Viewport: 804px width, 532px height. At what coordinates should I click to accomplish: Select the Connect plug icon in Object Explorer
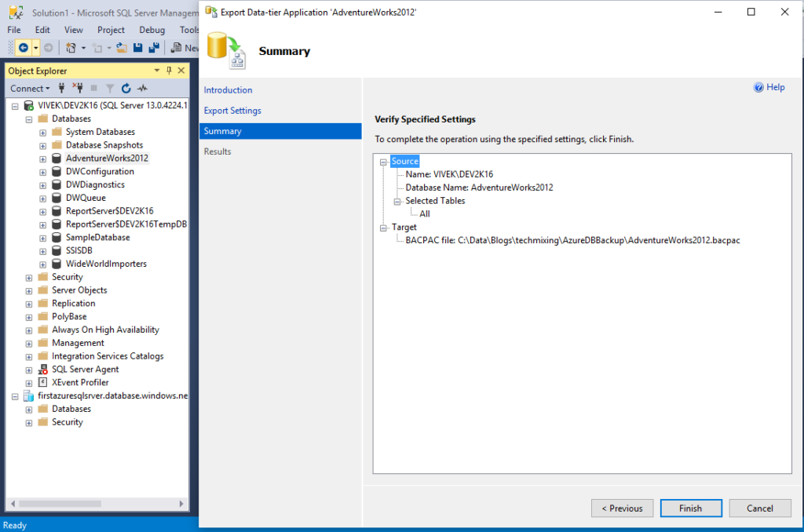(x=61, y=88)
